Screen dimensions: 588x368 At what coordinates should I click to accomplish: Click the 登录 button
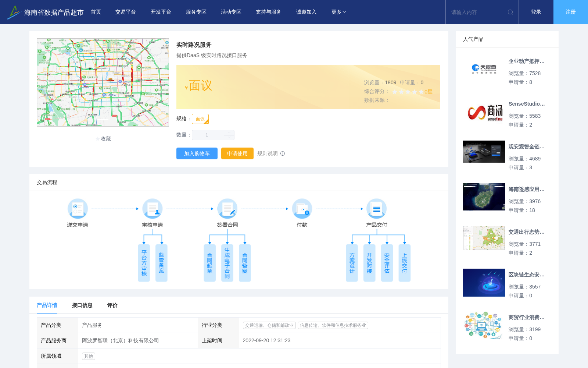(x=536, y=12)
